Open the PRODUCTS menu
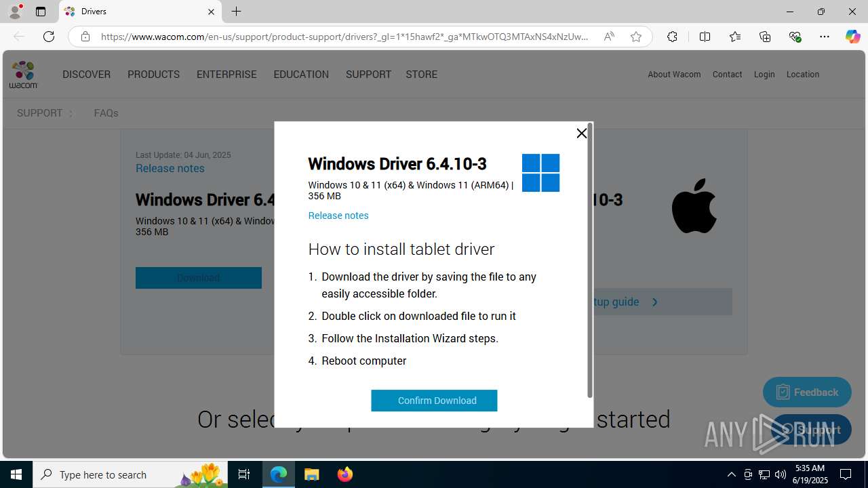 click(153, 75)
